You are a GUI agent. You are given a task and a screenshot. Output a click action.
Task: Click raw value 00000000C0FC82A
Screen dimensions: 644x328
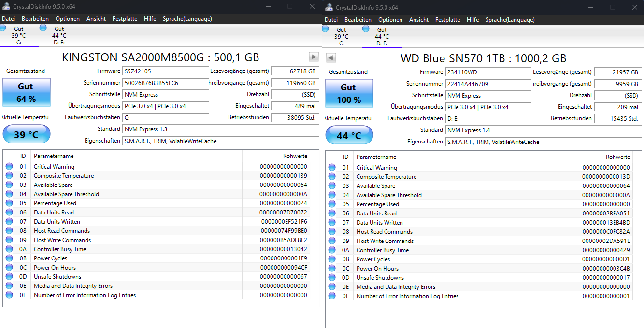(x=606, y=232)
